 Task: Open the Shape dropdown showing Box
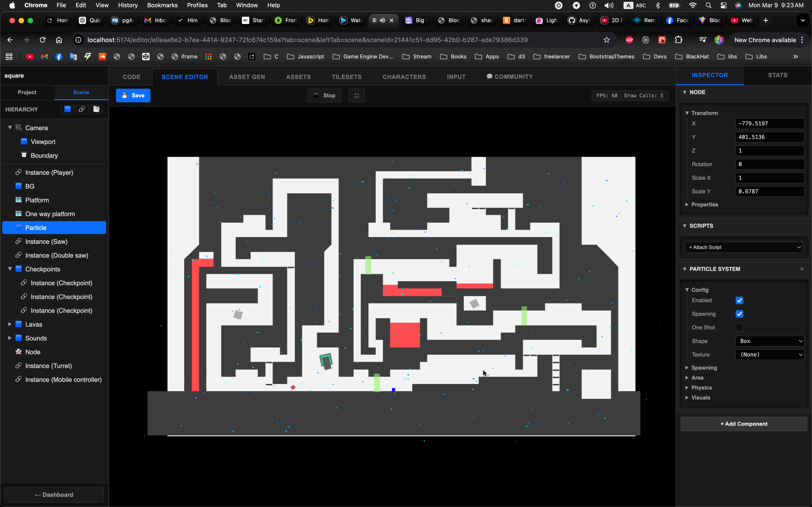(769, 341)
